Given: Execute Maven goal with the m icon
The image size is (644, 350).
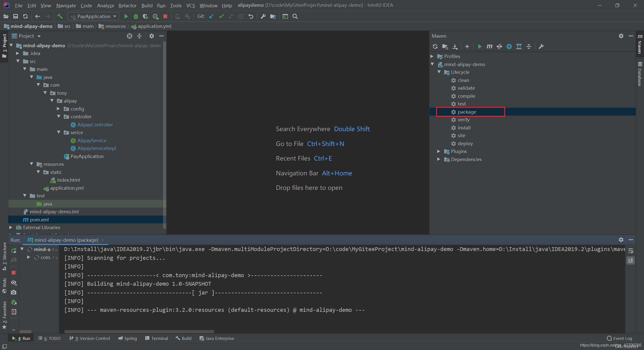Looking at the screenshot, I should tap(490, 46).
